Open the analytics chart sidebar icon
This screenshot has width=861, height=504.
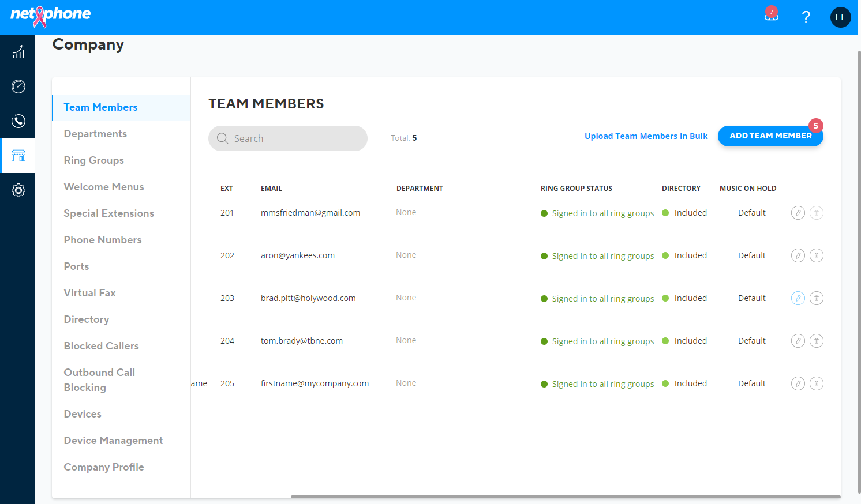(18, 52)
